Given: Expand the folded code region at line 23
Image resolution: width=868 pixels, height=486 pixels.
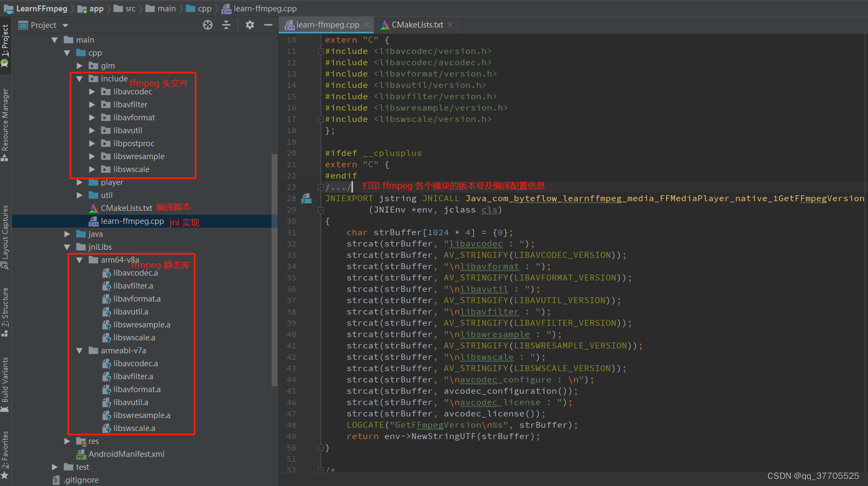Looking at the screenshot, I should coord(321,187).
